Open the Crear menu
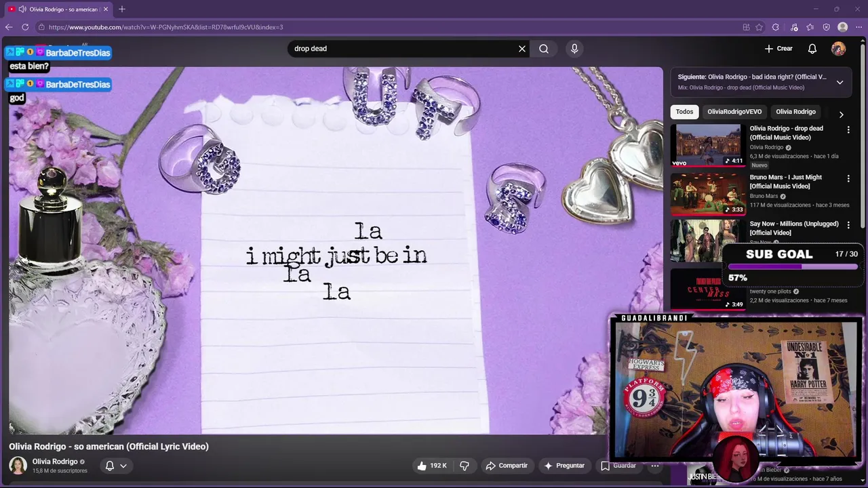Viewport: 868px width, 488px height. [x=778, y=49]
